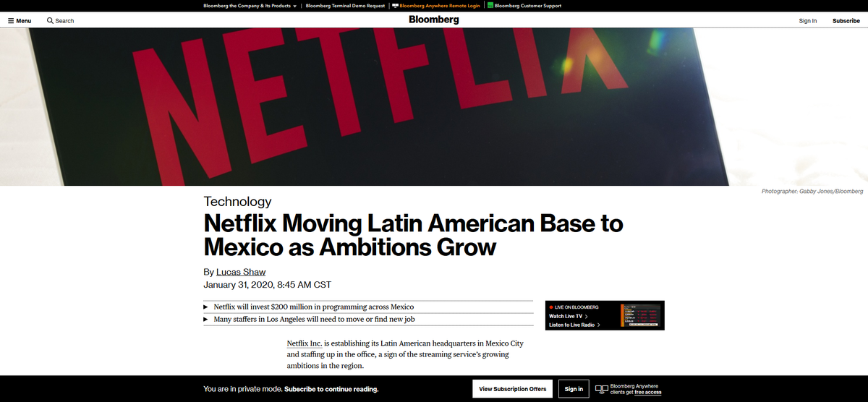The width and height of the screenshot is (868, 402).
Task: Click the bullet 'Many staffers in Los Angeles'
Action: 314,319
